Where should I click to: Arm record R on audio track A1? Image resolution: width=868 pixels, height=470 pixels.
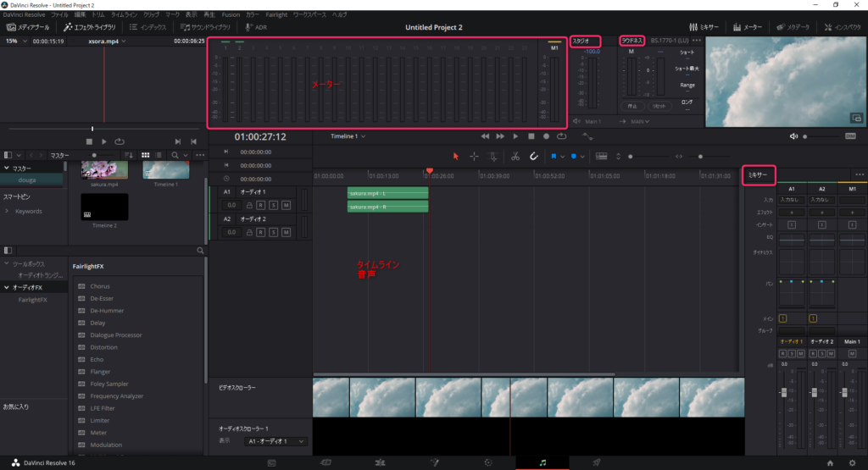[261, 205]
